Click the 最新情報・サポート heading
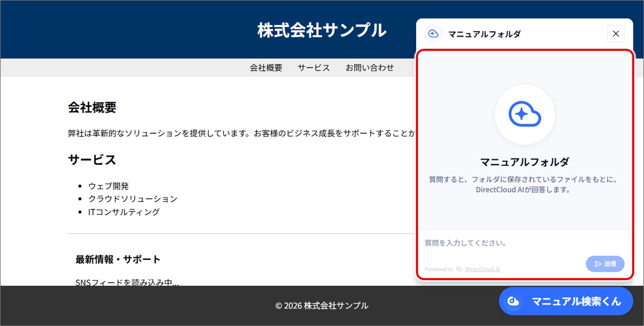This screenshot has height=326, width=644. (x=118, y=259)
